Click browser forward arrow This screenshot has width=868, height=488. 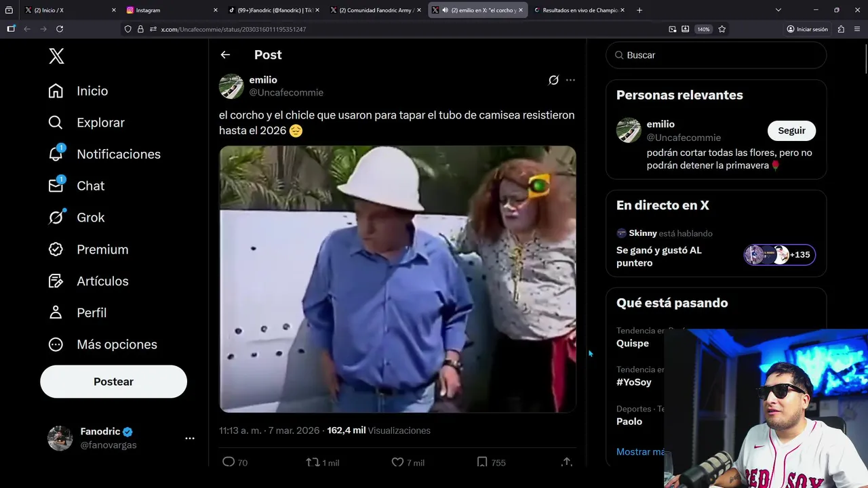click(43, 29)
